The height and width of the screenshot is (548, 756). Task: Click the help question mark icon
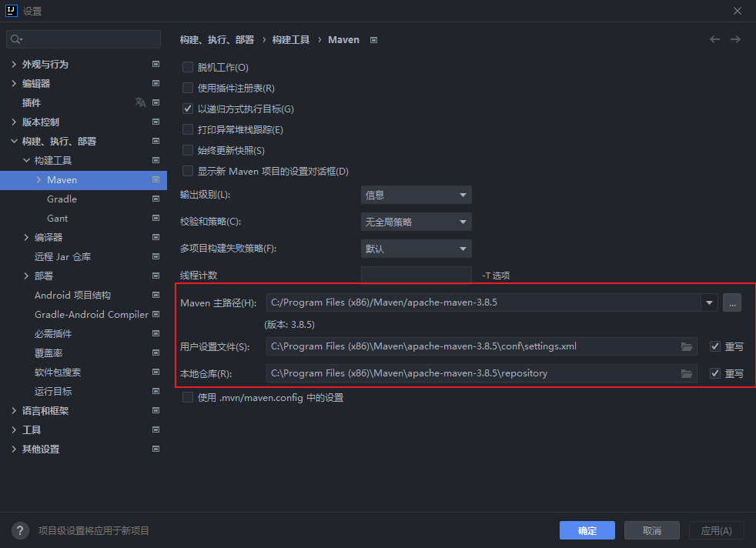[20, 530]
